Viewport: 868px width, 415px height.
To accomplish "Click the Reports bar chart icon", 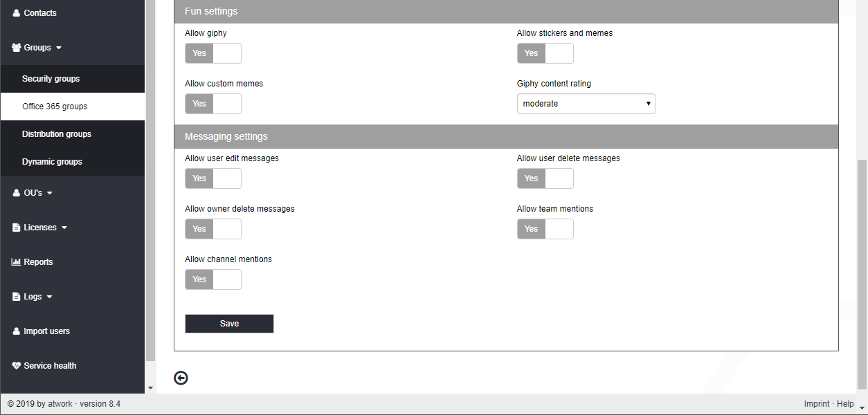I will (x=17, y=262).
